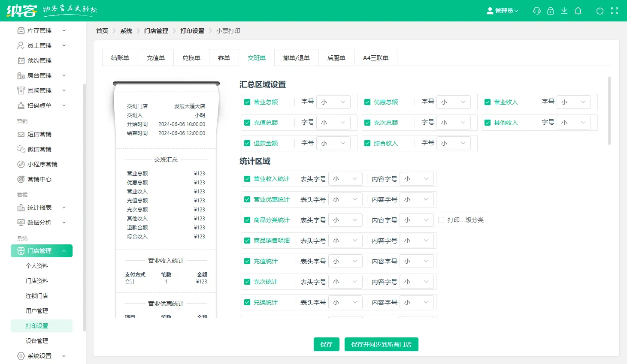Viewport: 627px width, 364px height.
Task: Open the 管理员 account dropdown
Action: [503, 11]
